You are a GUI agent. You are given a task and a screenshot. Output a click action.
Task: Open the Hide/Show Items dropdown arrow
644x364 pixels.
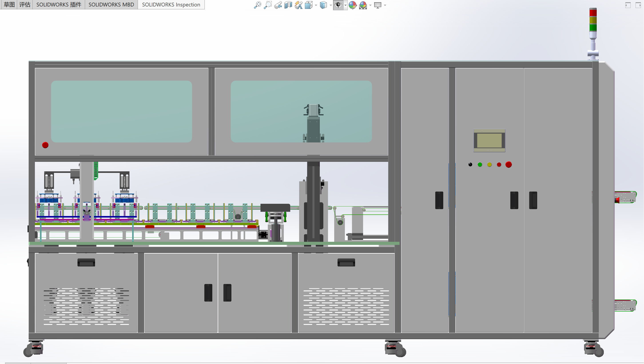[x=346, y=5]
